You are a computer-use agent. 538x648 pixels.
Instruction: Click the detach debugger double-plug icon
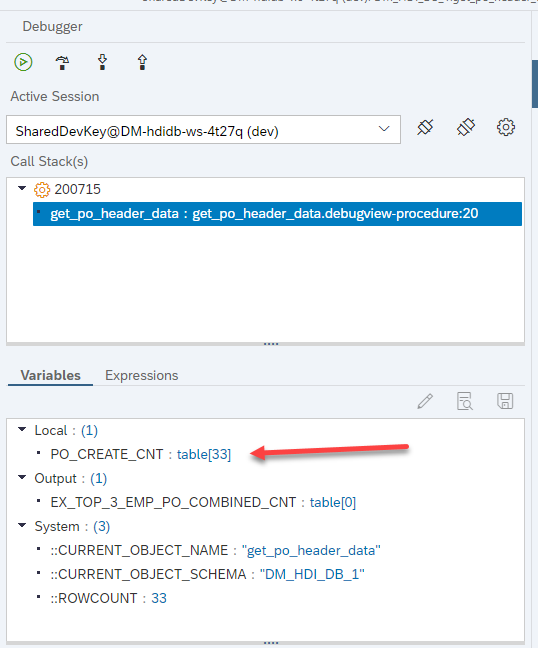(466, 127)
